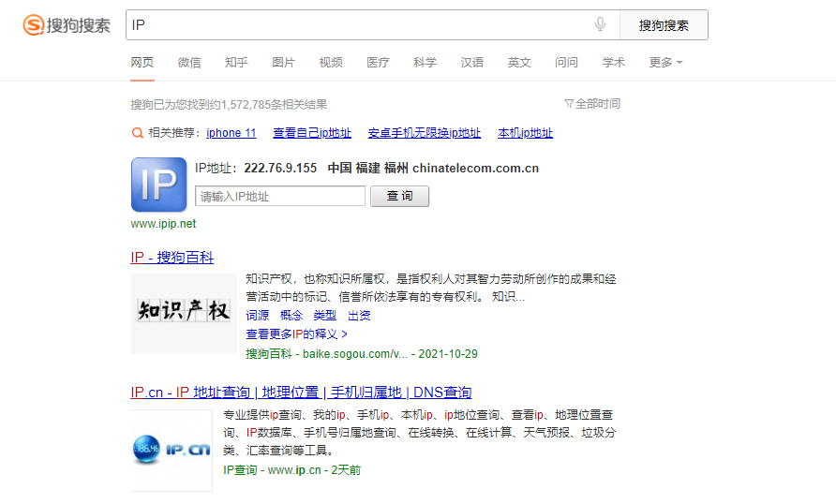Switch to the 视频 tab
The height and width of the screenshot is (504, 836).
click(x=331, y=63)
